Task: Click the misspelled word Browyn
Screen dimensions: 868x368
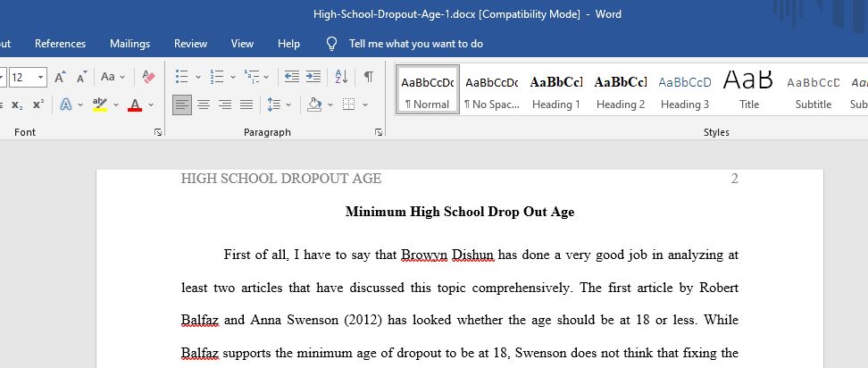Action: click(424, 255)
